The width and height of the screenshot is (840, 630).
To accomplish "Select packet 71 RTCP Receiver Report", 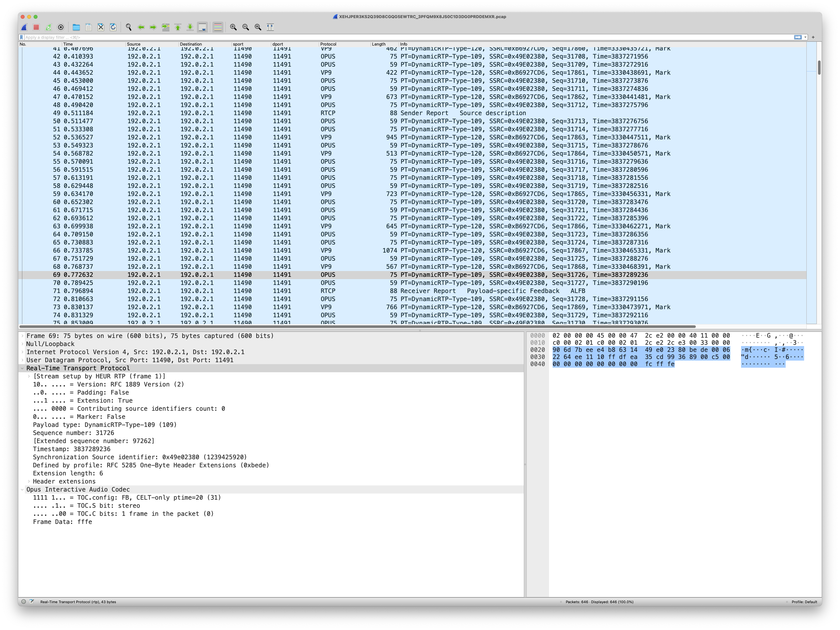I will [413, 291].
